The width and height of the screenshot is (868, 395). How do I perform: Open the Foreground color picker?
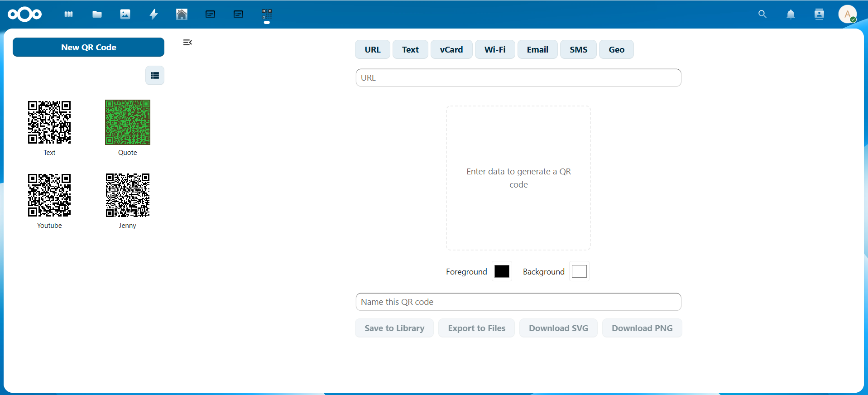tap(502, 271)
